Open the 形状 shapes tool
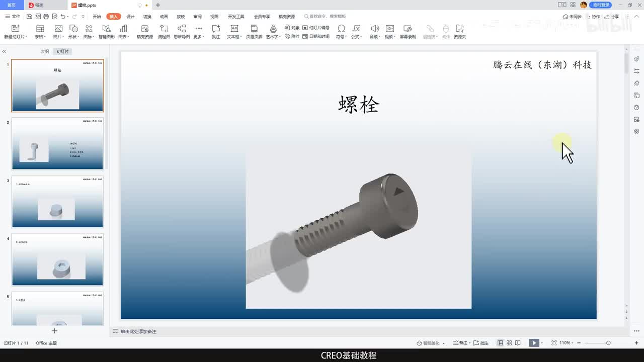 click(73, 29)
